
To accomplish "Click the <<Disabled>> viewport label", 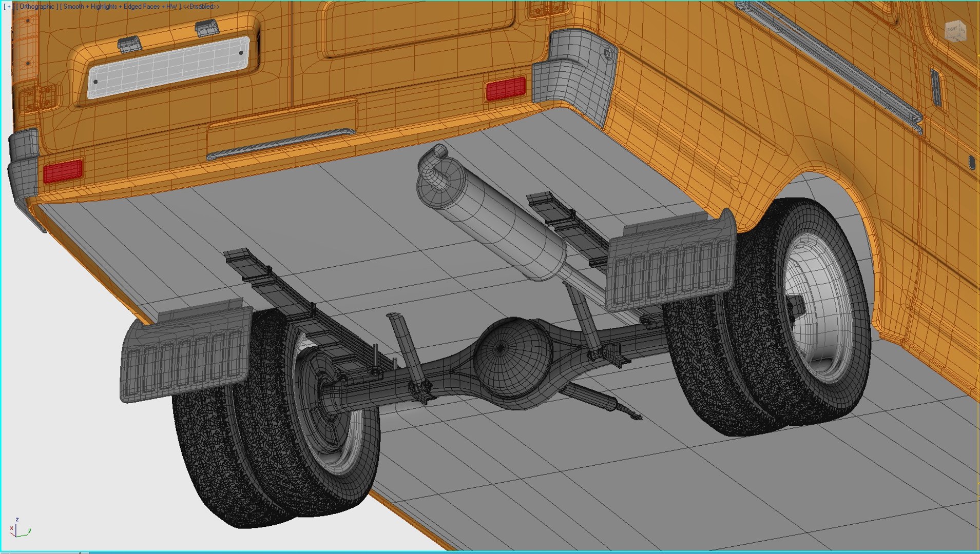I will pyautogui.click(x=201, y=7).
